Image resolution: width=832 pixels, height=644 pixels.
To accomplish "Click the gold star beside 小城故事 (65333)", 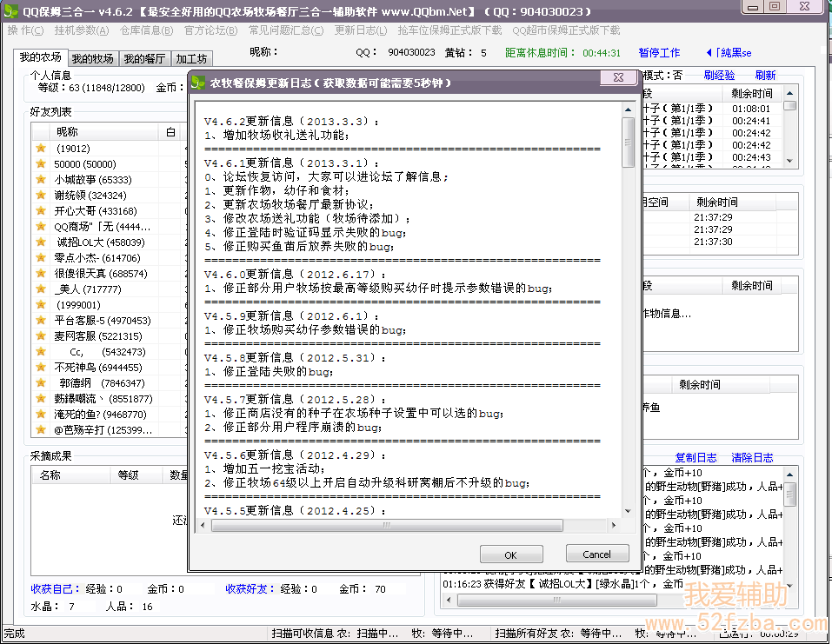I will tap(40, 179).
